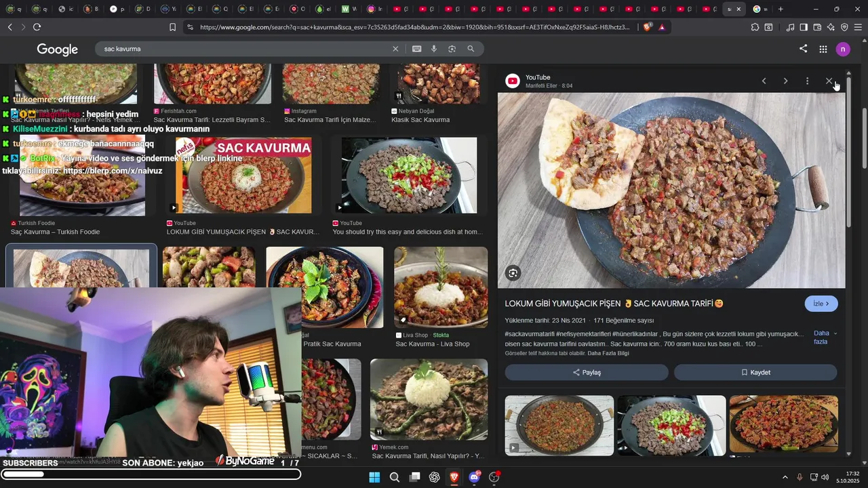Open the third related image in preview

[783, 426]
